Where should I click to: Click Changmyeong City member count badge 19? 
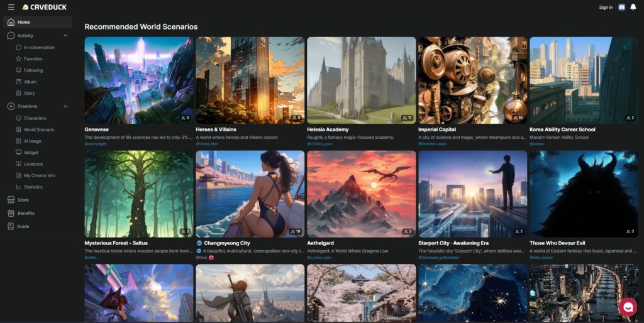(296, 231)
